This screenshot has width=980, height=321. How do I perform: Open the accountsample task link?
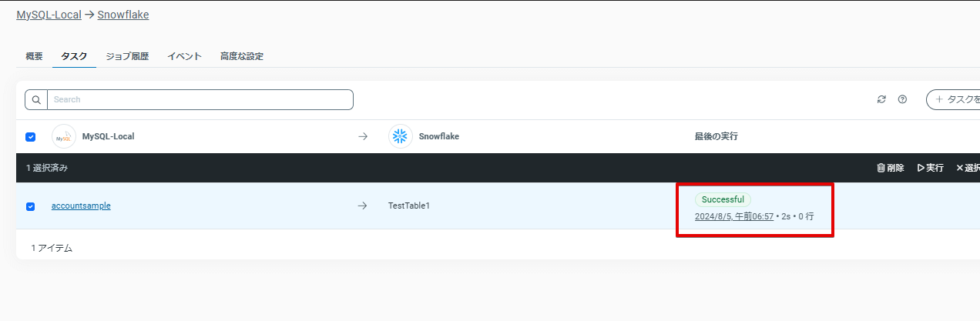point(81,206)
